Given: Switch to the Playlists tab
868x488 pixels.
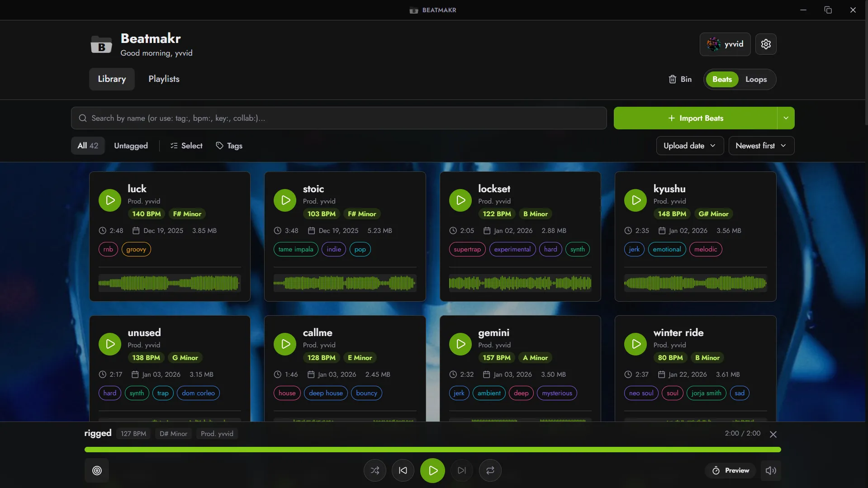Looking at the screenshot, I should point(164,79).
